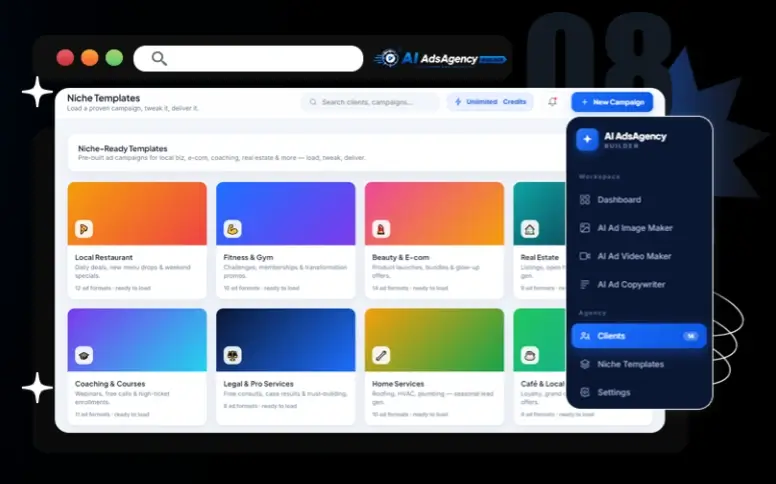Open the Beauty & E-com template thumbnail

click(435, 213)
